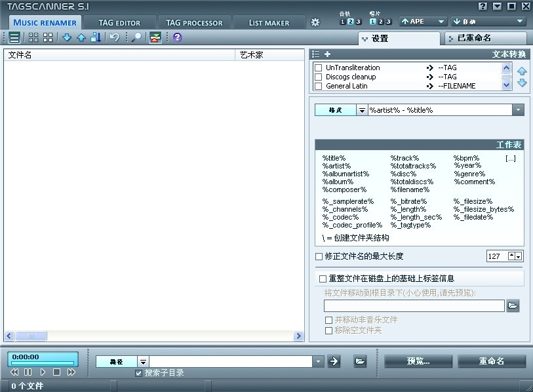Click the sort files icon in toolbar
Viewport: 533px width, 392px height.
(96, 37)
